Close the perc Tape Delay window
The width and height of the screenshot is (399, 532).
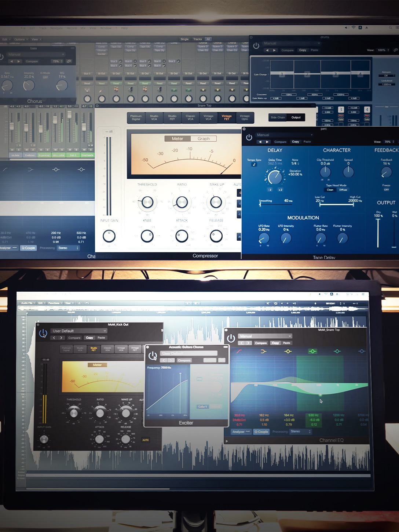click(x=244, y=129)
